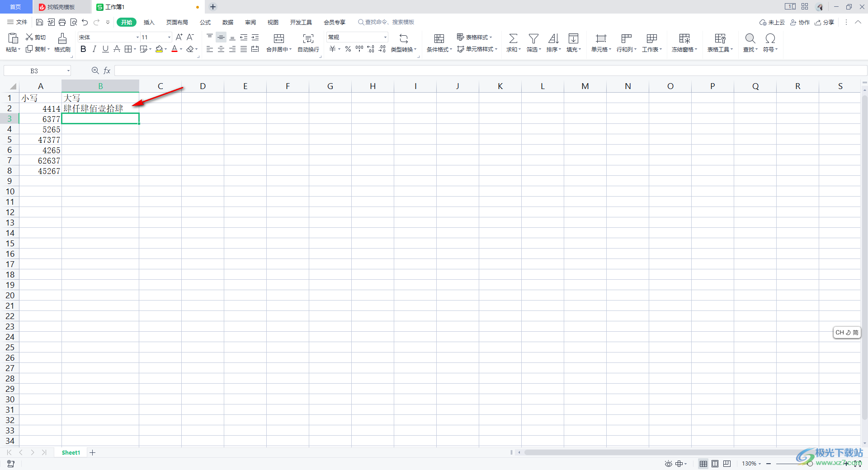Expand the borders dropdown arrow

click(135, 49)
